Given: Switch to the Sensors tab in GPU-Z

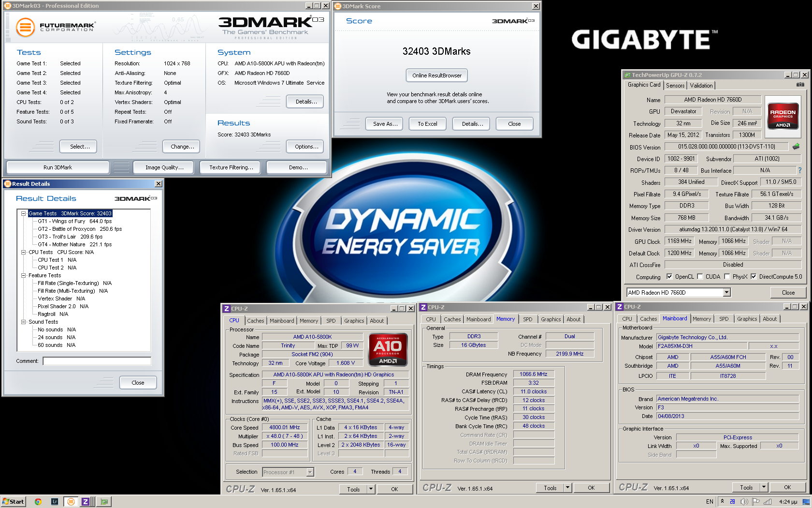Looking at the screenshot, I should [x=675, y=86].
